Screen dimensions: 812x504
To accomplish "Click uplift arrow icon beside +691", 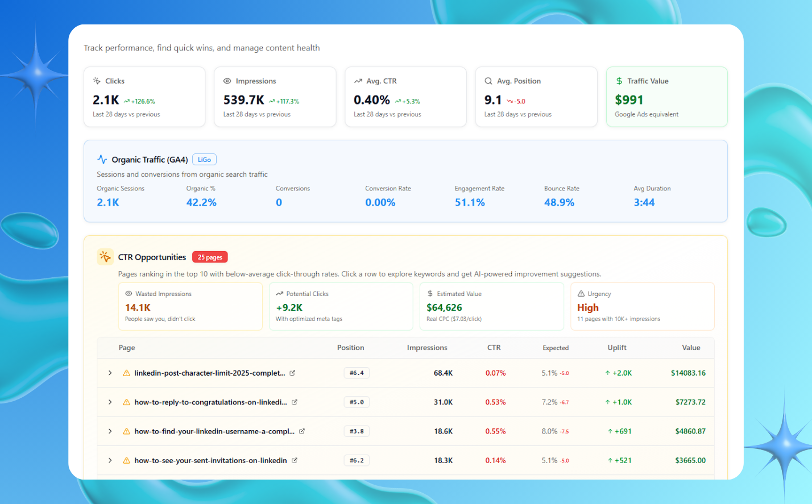I will pos(610,431).
